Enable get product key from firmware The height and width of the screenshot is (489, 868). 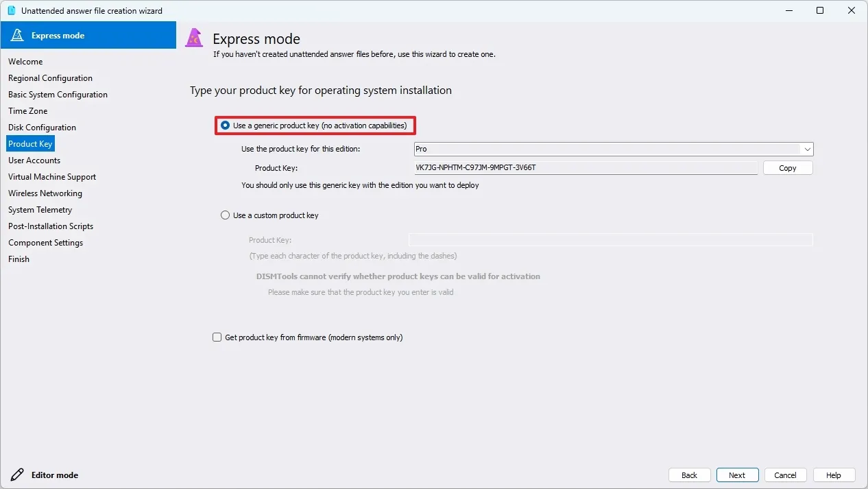click(217, 337)
